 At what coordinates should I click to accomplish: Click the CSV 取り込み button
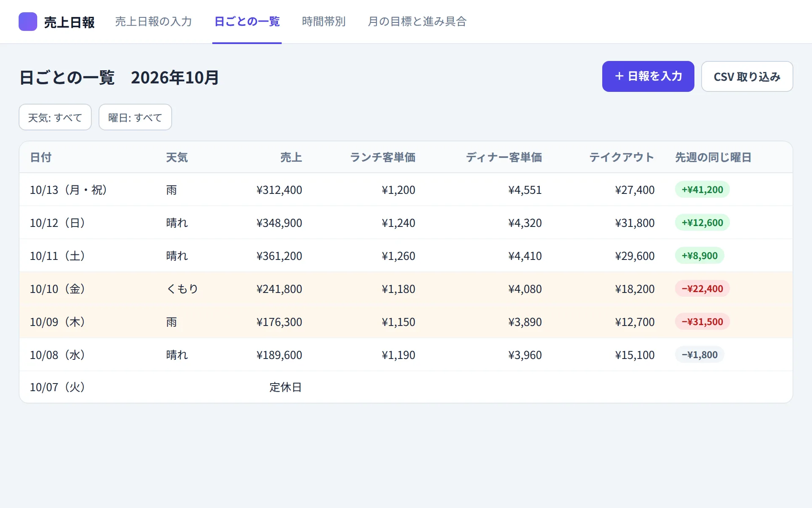tap(747, 76)
